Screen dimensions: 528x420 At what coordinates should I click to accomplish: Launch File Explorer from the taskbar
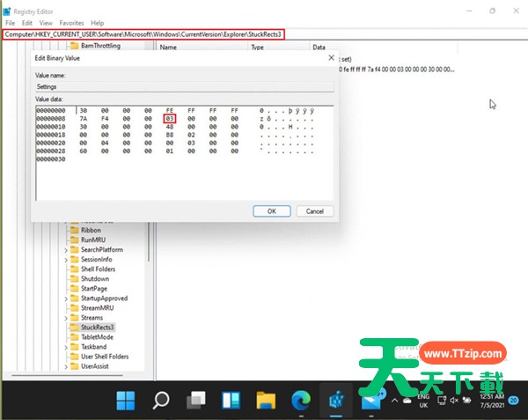[x=266, y=402]
